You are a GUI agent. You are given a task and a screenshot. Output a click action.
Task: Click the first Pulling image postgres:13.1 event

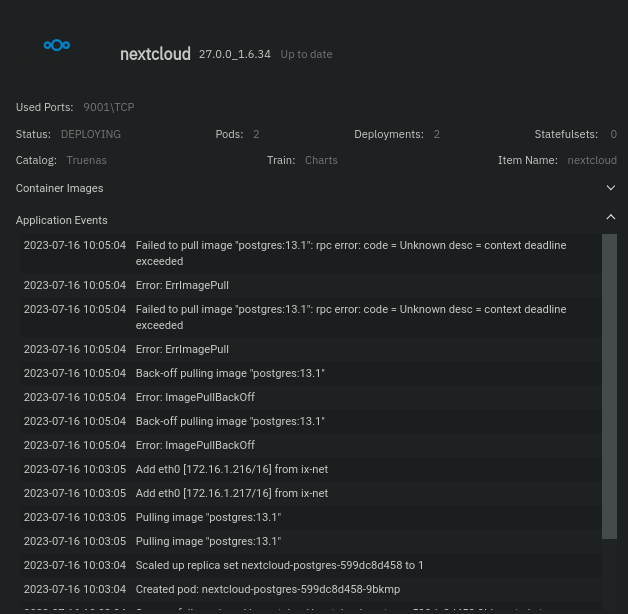point(310,518)
